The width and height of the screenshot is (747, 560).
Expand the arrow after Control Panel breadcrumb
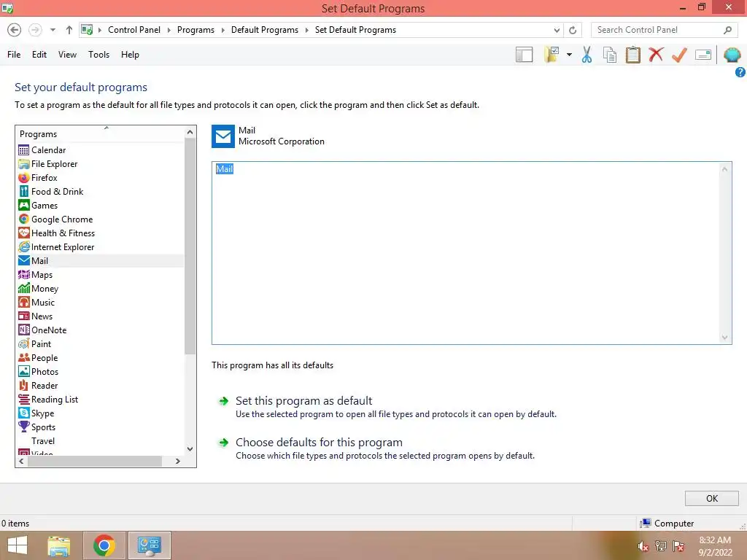click(x=169, y=30)
